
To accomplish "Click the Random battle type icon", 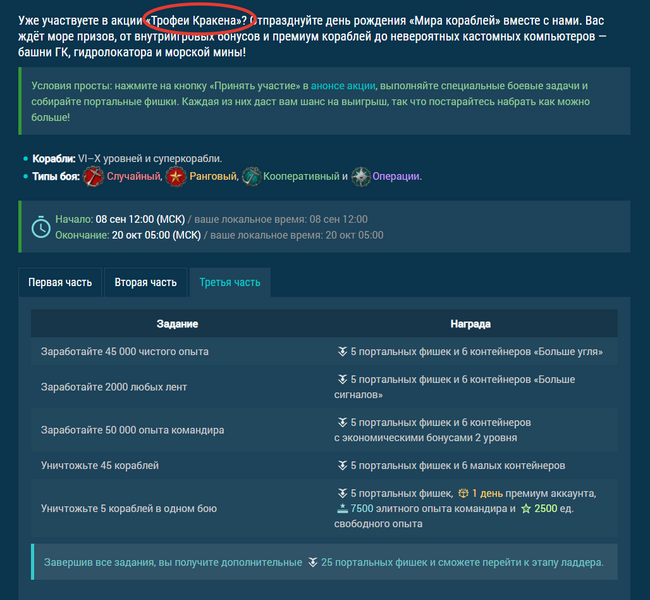I will [93, 176].
